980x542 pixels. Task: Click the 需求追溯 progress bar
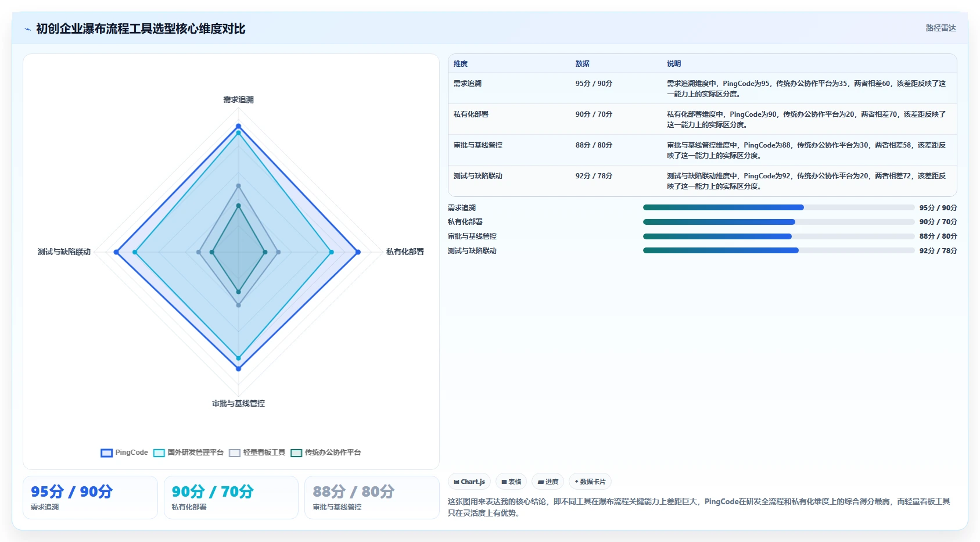pyautogui.click(x=778, y=207)
